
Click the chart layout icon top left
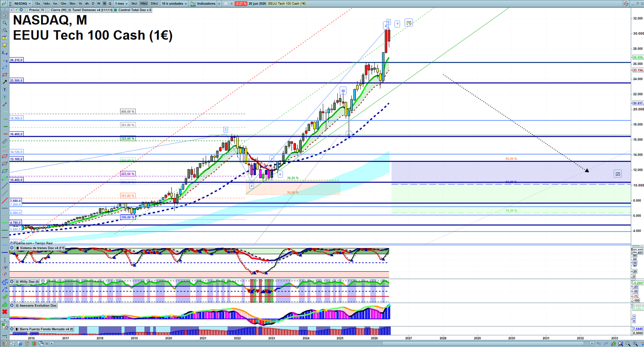[4, 4]
